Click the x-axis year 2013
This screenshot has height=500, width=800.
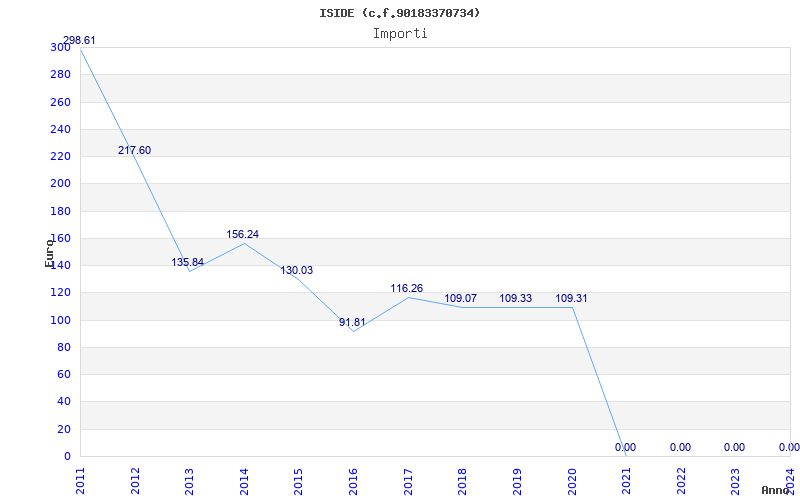[x=189, y=482]
